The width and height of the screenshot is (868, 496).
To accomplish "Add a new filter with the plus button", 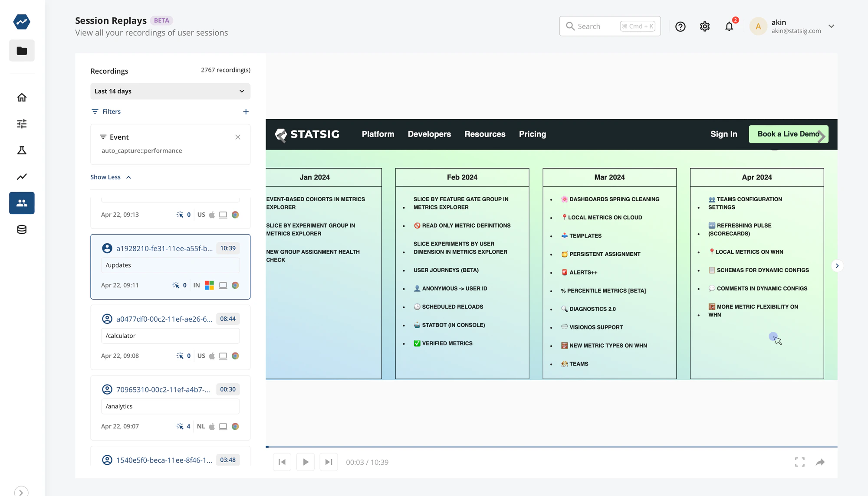I will (x=246, y=111).
